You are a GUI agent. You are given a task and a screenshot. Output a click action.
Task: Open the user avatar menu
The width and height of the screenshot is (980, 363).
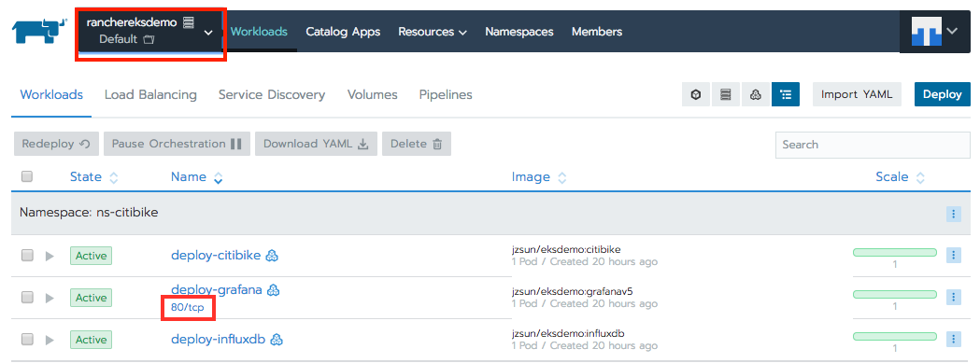pos(935,32)
